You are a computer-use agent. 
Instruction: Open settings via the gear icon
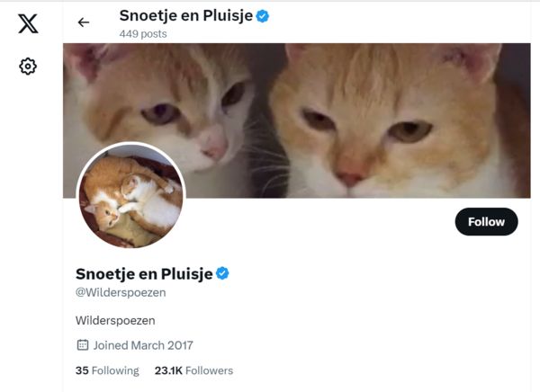click(x=28, y=66)
